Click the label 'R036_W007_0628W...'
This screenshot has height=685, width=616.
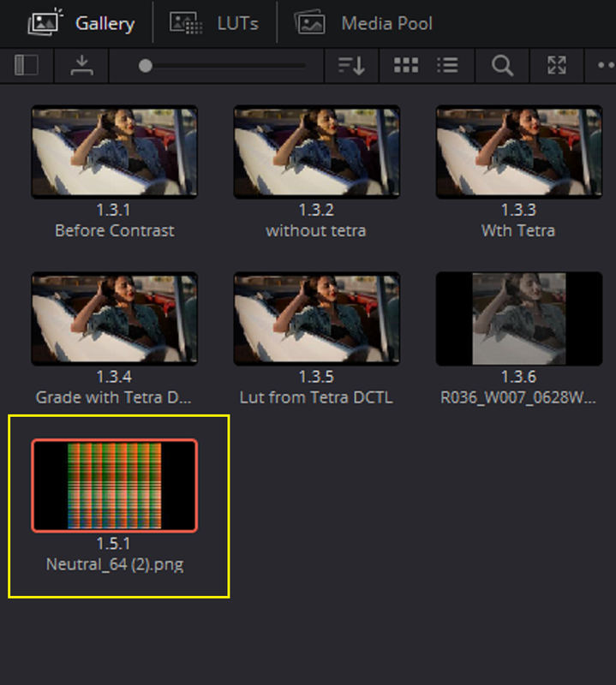pos(518,397)
